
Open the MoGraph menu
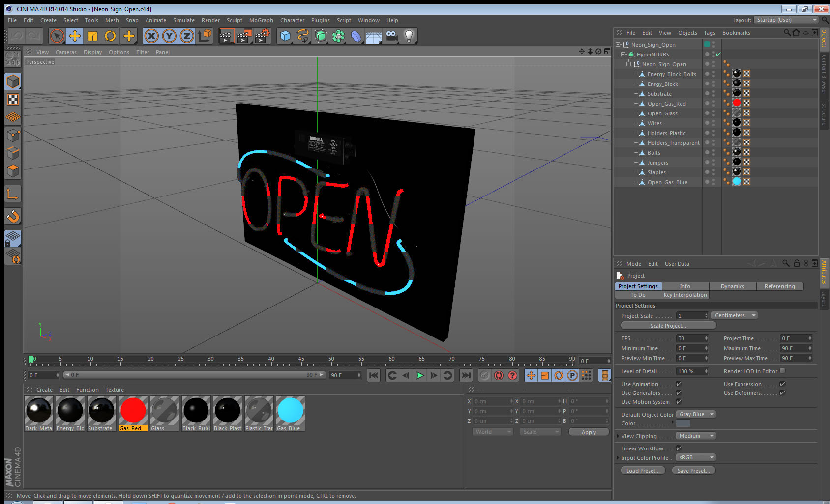(261, 20)
